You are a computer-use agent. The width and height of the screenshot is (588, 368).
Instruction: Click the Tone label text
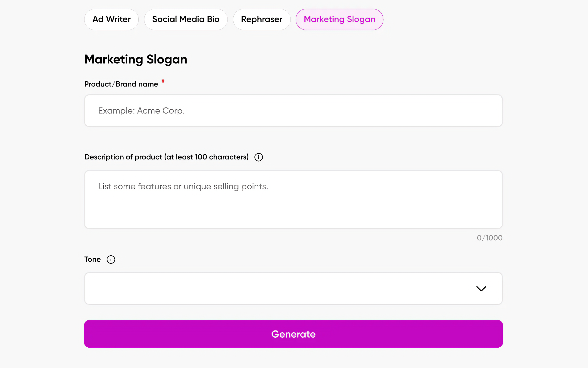[92, 260]
